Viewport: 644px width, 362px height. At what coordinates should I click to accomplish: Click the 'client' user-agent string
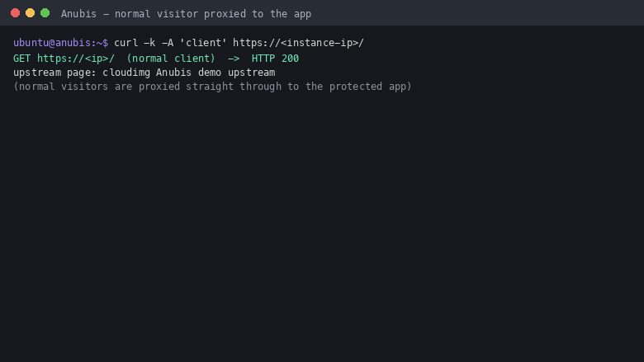pyautogui.click(x=203, y=43)
